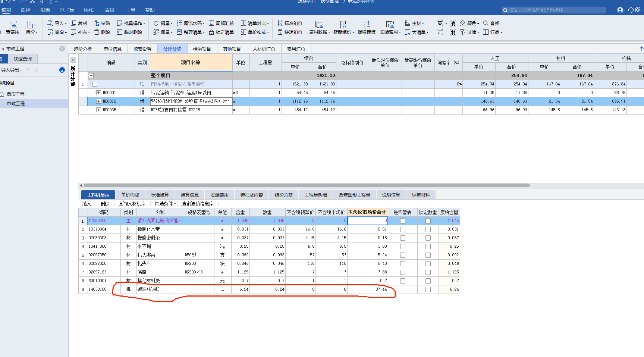Image resolution: width=644 pixels, height=357 pixels.
Task: Click the 粘贴 paste icon
Action: 97,23
